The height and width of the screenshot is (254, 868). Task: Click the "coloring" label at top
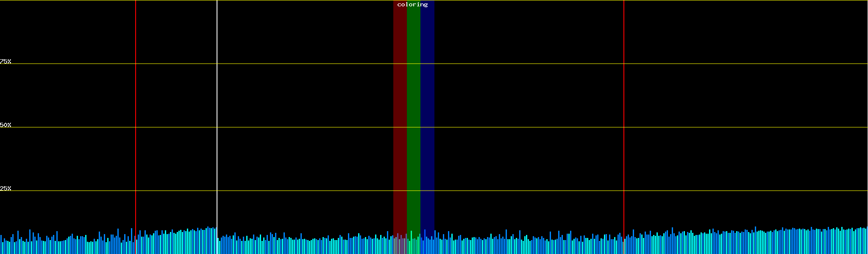point(412,5)
